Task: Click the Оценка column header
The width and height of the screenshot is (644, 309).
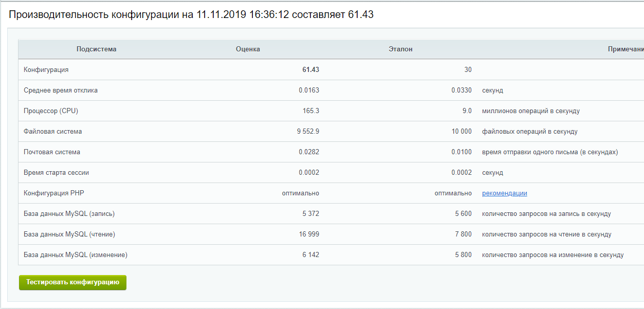Action: point(248,49)
